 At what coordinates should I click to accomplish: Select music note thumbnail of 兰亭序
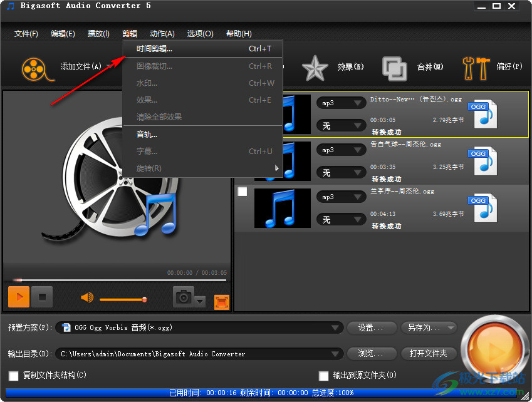[x=282, y=208]
